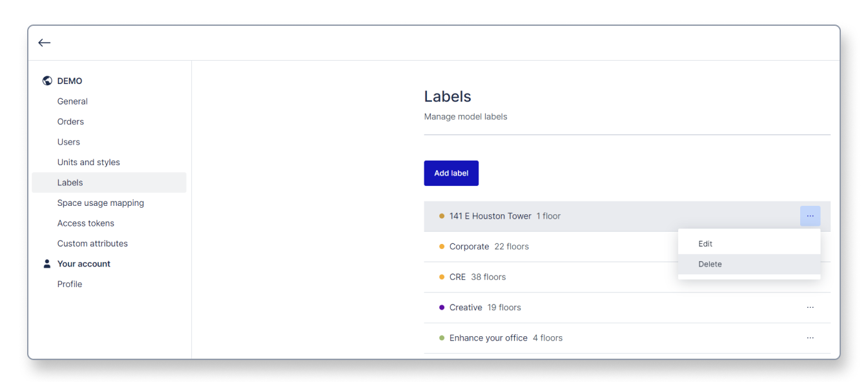Go to Orders in the sidebar
This screenshot has width=868, height=382.
[70, 121]
